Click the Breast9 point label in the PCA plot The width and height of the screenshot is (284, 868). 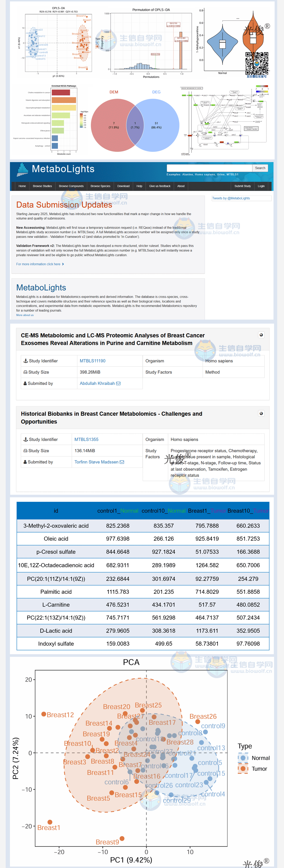(x=107, y=842)
